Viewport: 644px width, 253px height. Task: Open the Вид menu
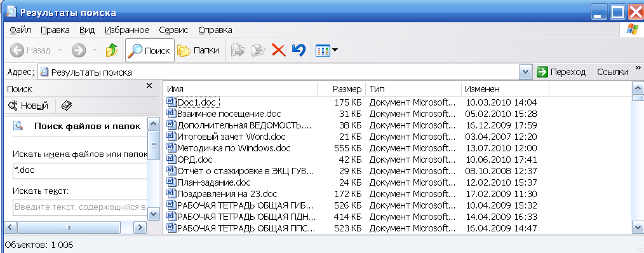[x=87, y=30]
